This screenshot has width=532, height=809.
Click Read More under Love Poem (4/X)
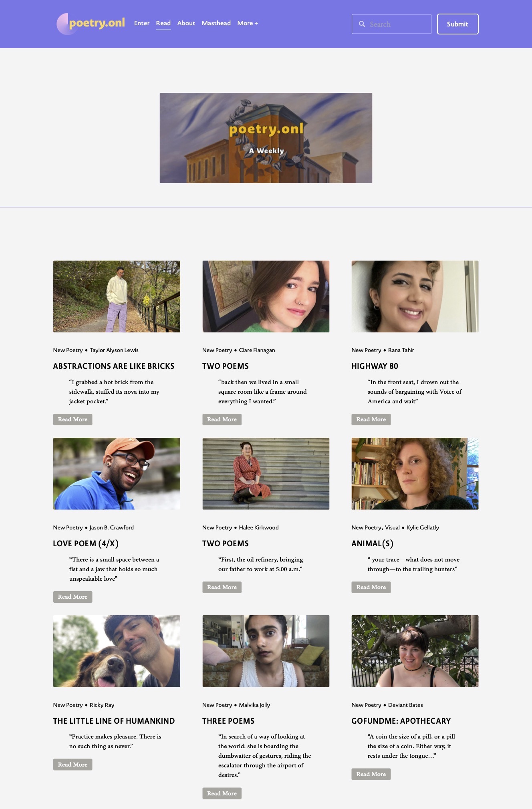[73, 597]
